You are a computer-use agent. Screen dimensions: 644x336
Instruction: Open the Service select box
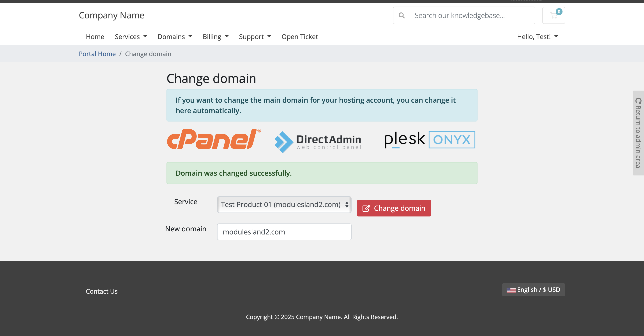click(284, 205)
